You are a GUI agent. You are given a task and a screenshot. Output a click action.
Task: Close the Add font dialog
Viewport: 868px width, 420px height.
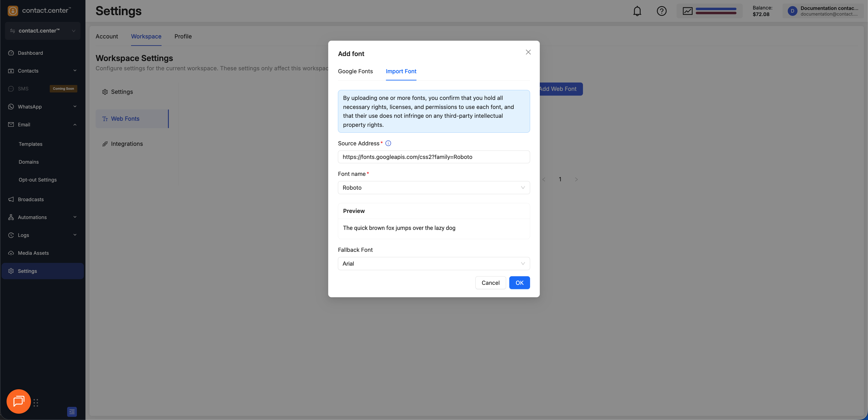pyautogui.click(x=528, y=52)
